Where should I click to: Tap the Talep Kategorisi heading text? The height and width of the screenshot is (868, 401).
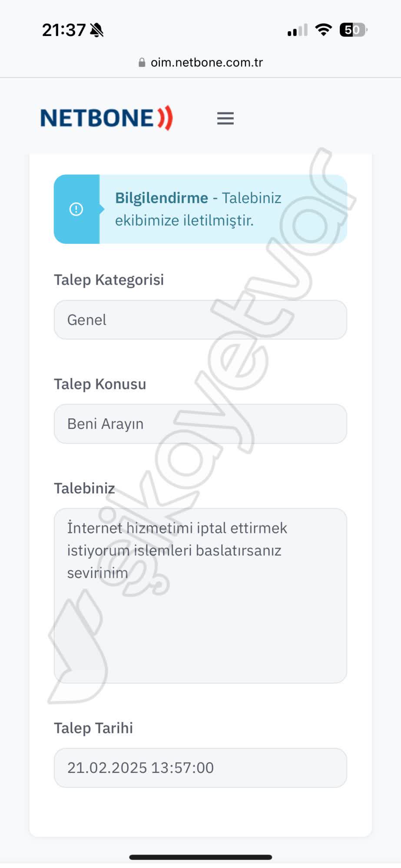click(109, 279)
